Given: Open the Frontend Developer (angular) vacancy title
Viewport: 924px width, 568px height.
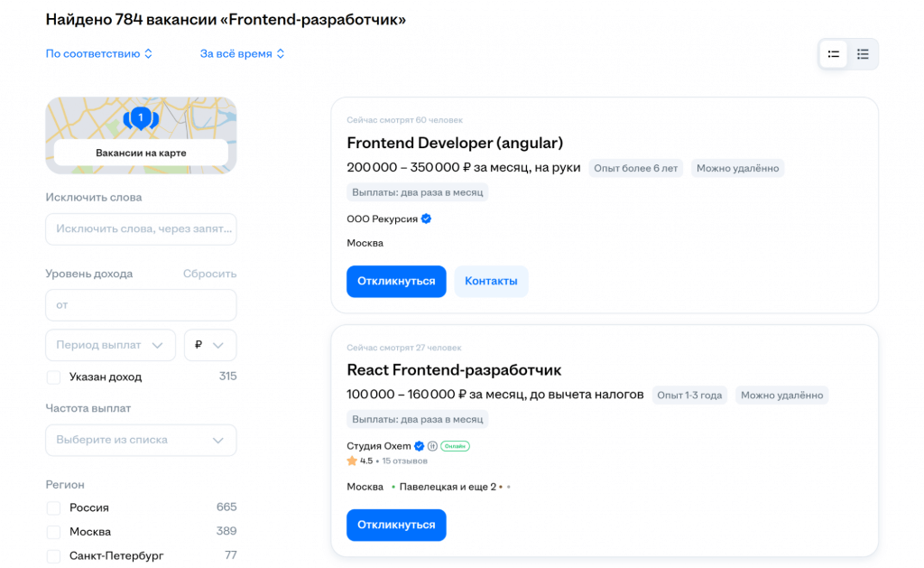Looking at the screenshot, I should tap(455, 143).
